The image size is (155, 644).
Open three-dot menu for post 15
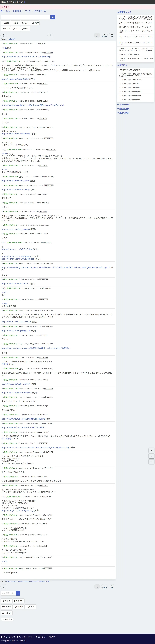pyautogui.click(x=113, y=62)
